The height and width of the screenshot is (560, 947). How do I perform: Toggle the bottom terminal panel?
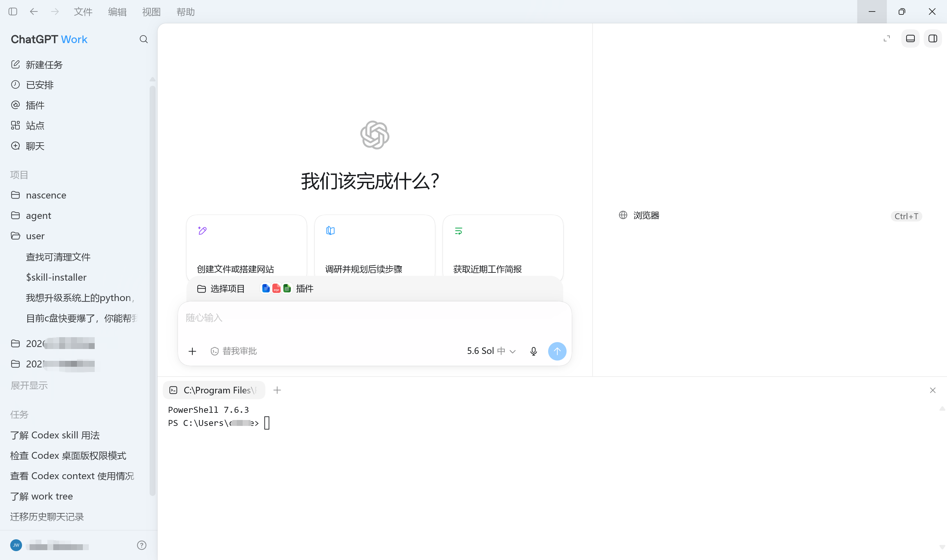(x=911, y=38)
